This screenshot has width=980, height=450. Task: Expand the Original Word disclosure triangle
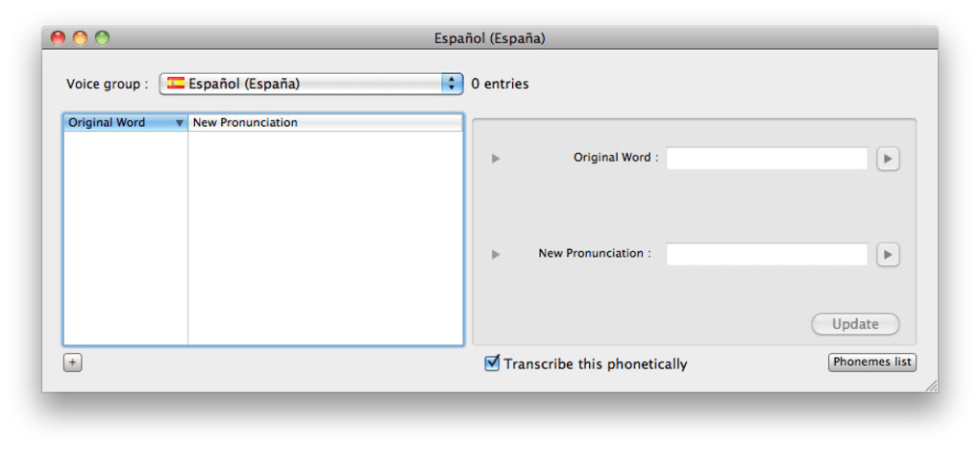496,159
